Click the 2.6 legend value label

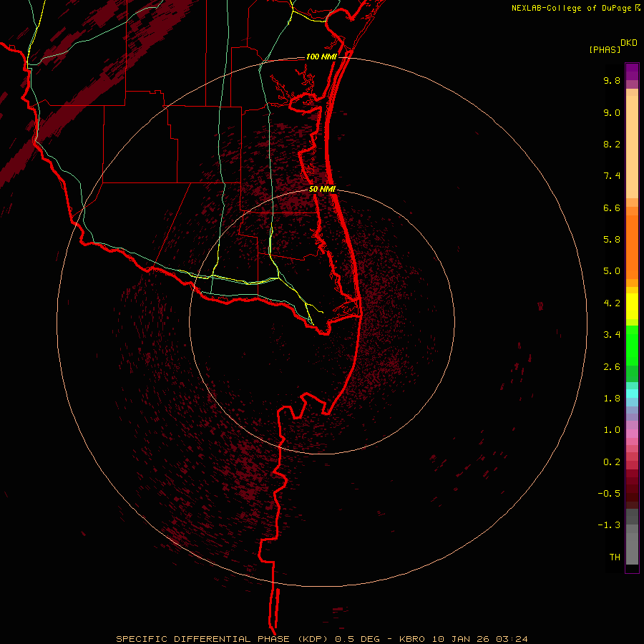click(x=612, y=366)
